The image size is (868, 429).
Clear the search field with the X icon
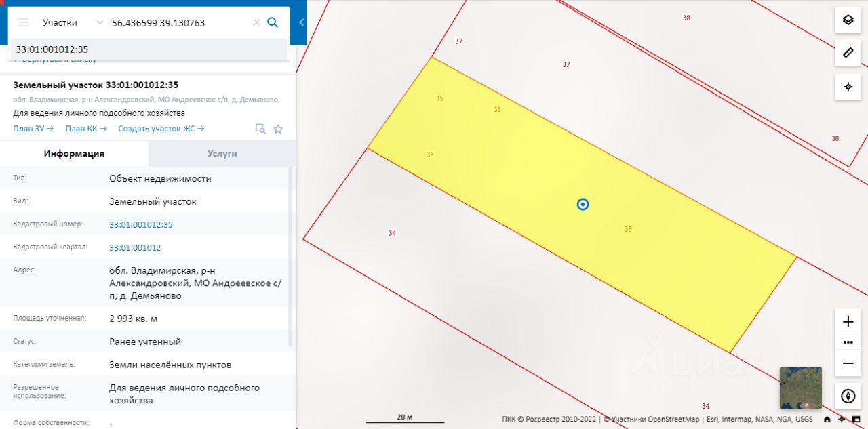pyautogui.click(x=256, y=22)
